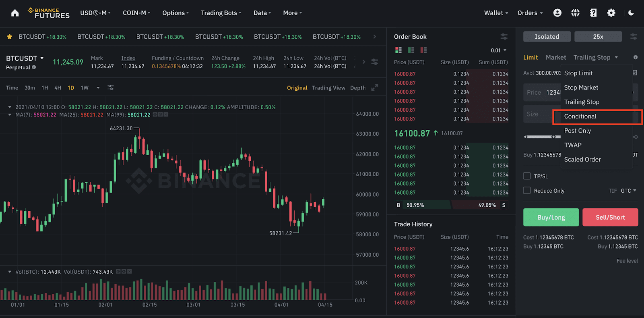This screenshot has width=644, height=318.
Task: Expand the chart to fullscreen
Action: [x=375, y=87]
